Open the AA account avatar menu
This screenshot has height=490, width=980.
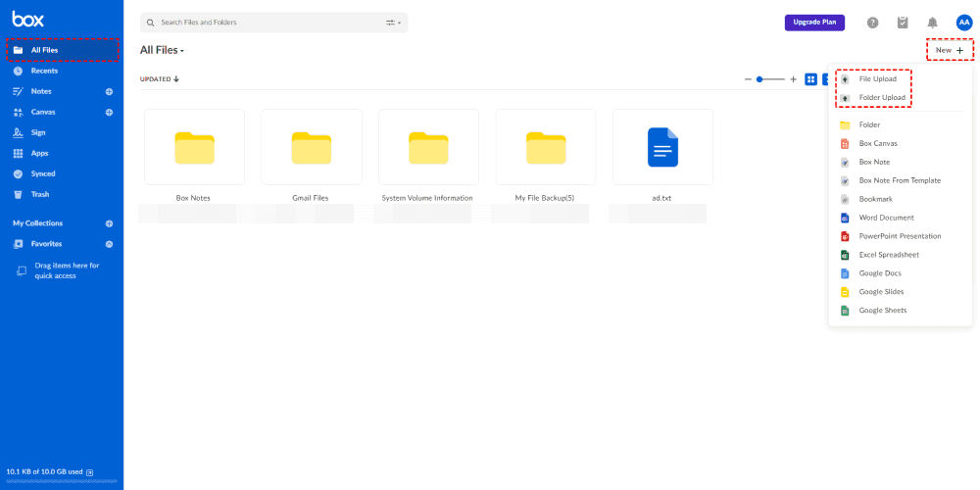click(963, 23)
